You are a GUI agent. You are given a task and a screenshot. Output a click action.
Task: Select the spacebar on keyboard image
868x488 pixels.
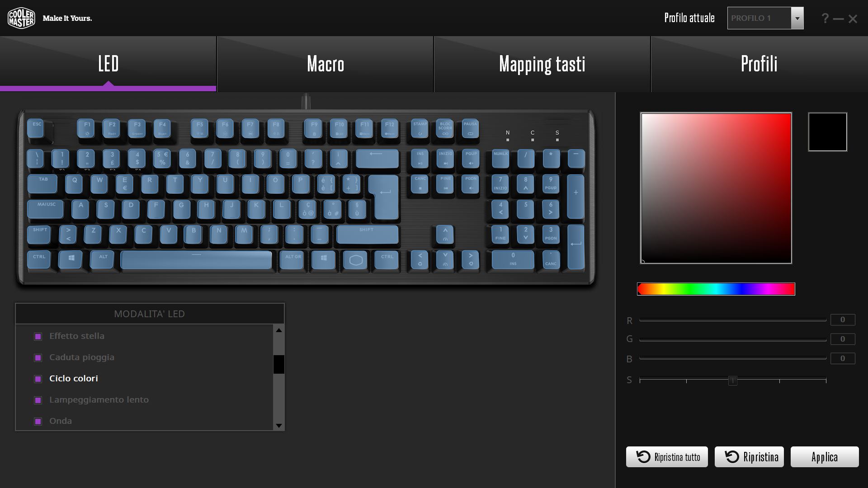196,260
